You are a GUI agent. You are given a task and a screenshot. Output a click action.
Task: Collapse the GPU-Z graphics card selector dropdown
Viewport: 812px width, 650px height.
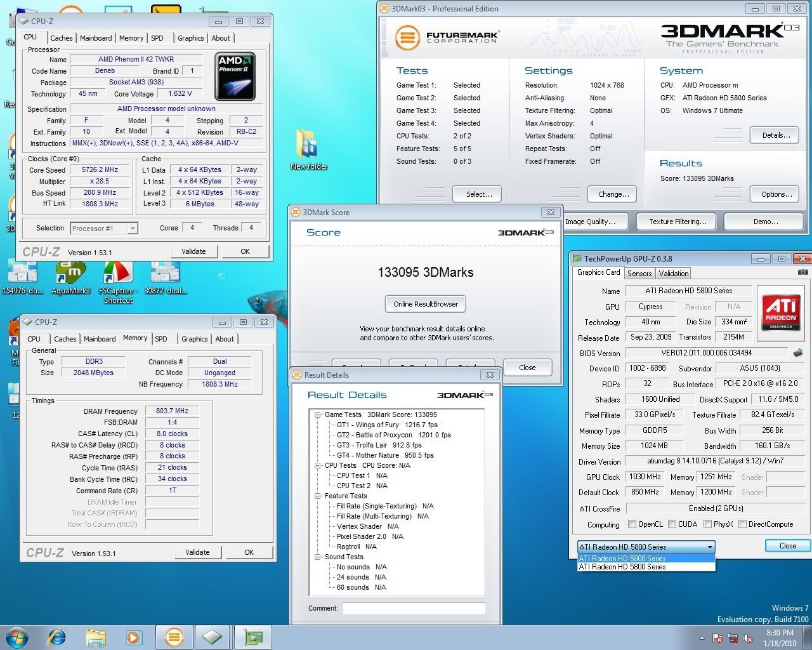710,547
